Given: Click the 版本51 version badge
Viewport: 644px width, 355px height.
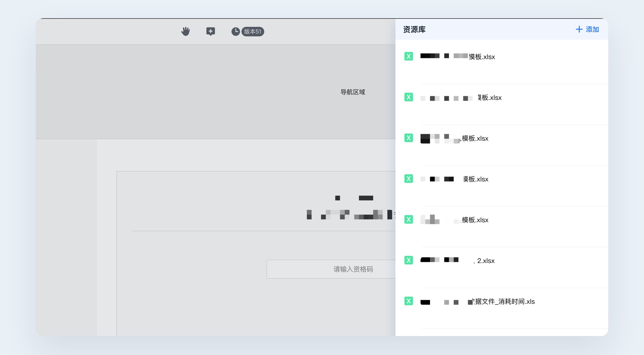Looking at the screenshot, I should (253, 31).
